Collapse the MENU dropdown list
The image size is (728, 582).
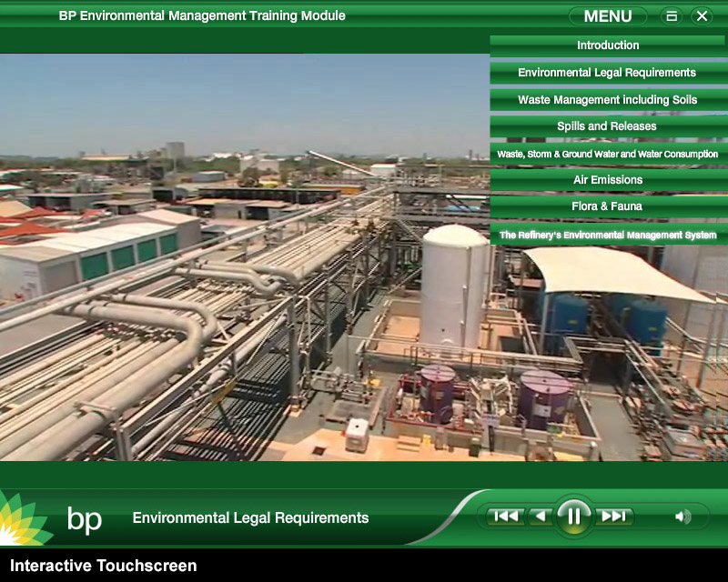click(x=607, y=15)
